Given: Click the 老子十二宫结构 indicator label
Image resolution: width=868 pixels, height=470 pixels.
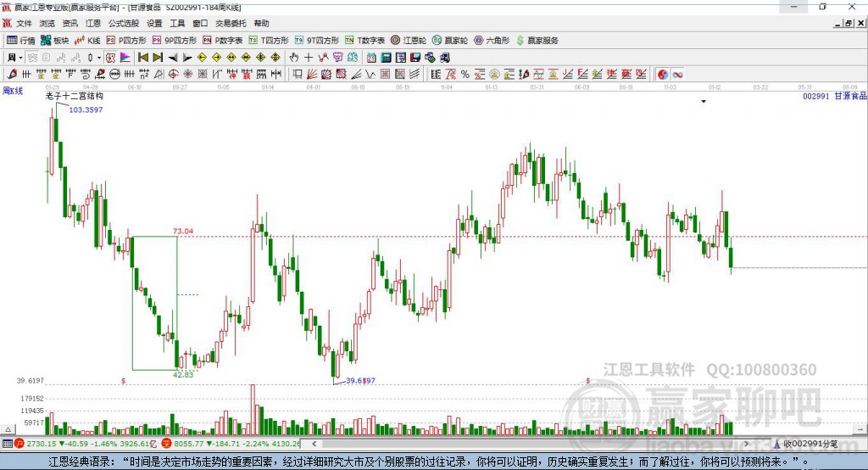Looking at the screenshot, I should click(x=75, y=96).
